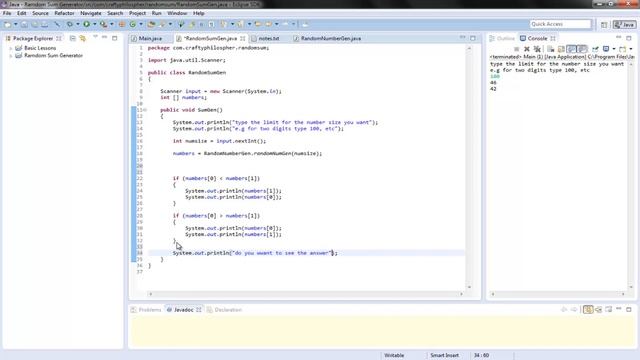
Task: Collapse SumGen method fold marker
Action: tap(144, 110)
